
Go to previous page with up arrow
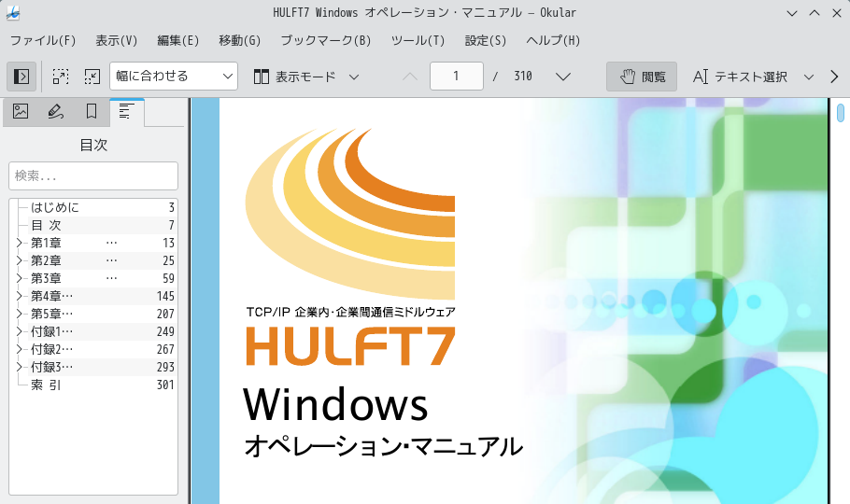point(410,77)
